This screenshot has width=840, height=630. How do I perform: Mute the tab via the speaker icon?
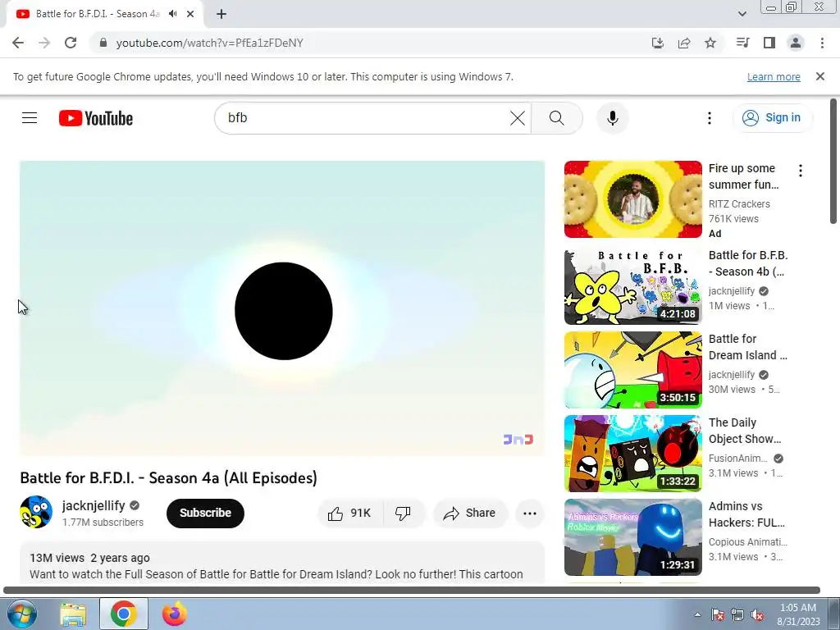172,14
